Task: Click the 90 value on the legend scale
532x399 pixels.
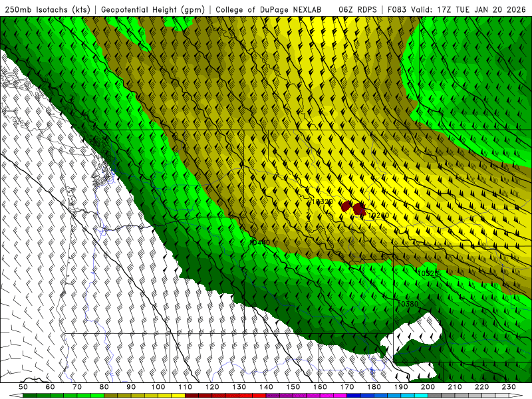Action: coord(131,387)
